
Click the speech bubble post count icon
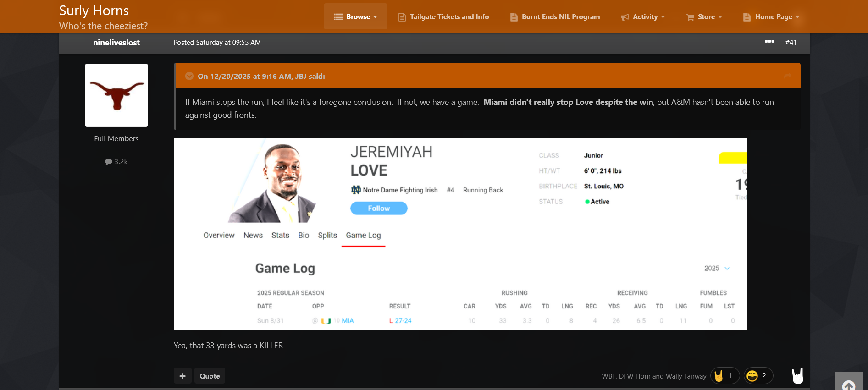[x=108, y=162]
